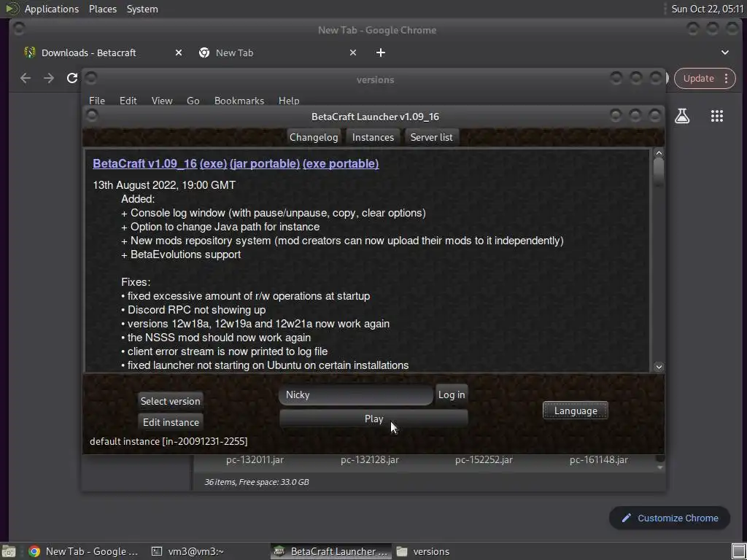The width and height of the screenshot is (747, 560).
Task: Open the BetaCraft v1.09_16 download link
Action: click(x=145, y=163)
